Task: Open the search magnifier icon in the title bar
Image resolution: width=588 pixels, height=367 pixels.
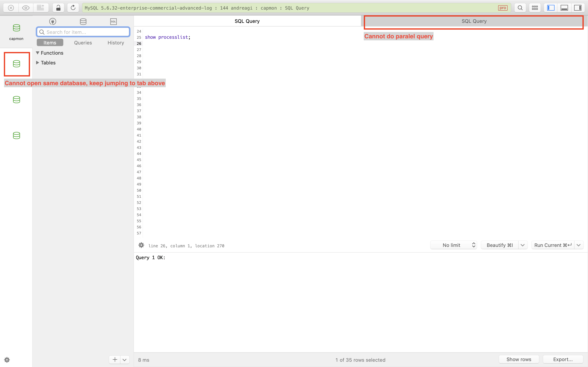Action: (520, 8)
